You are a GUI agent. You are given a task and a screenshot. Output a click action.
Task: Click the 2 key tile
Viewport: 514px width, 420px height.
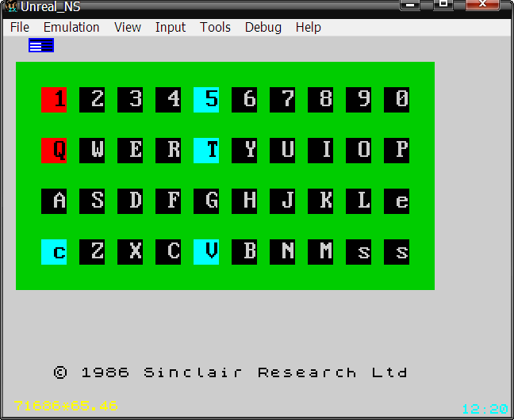coord(92,100)
